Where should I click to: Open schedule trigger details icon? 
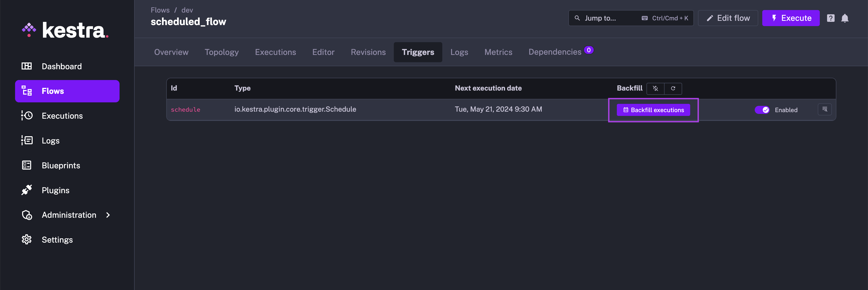(x=825, y=109)
